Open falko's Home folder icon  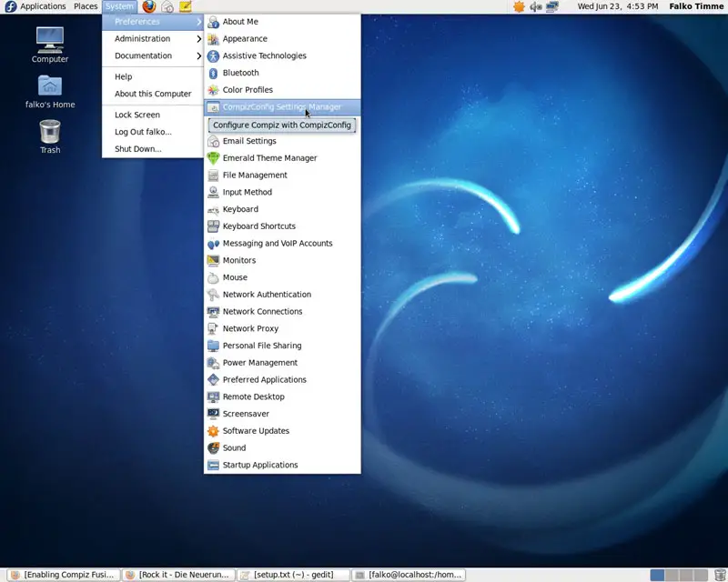[x=50, y=92]
